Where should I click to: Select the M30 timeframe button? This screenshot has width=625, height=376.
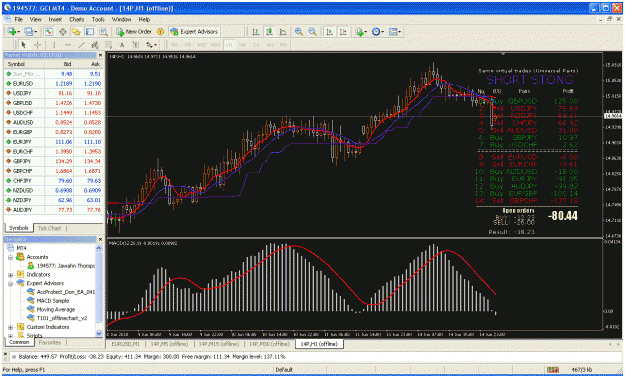pyautogui.click(x=215, y=45)
